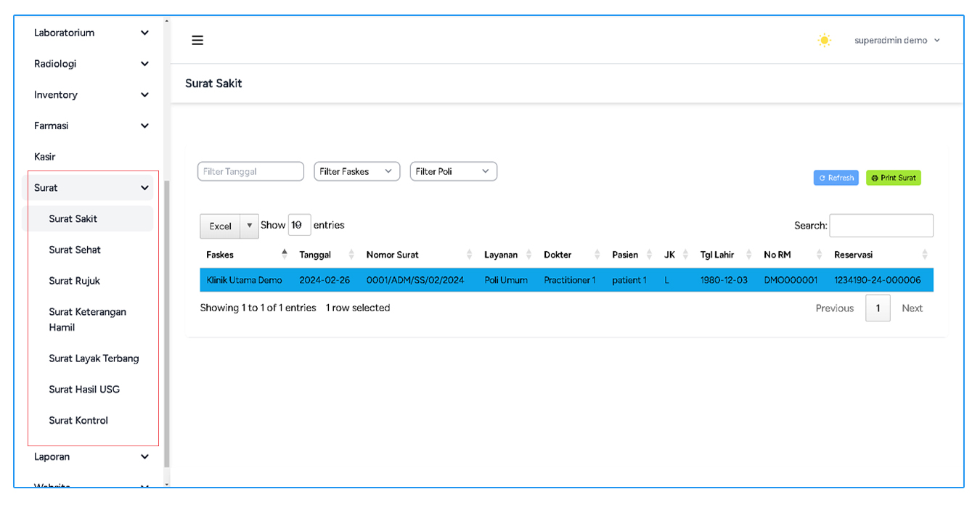Open the superadmin demo user dropdown
980x505 pixels.
(x=897, y=41)
